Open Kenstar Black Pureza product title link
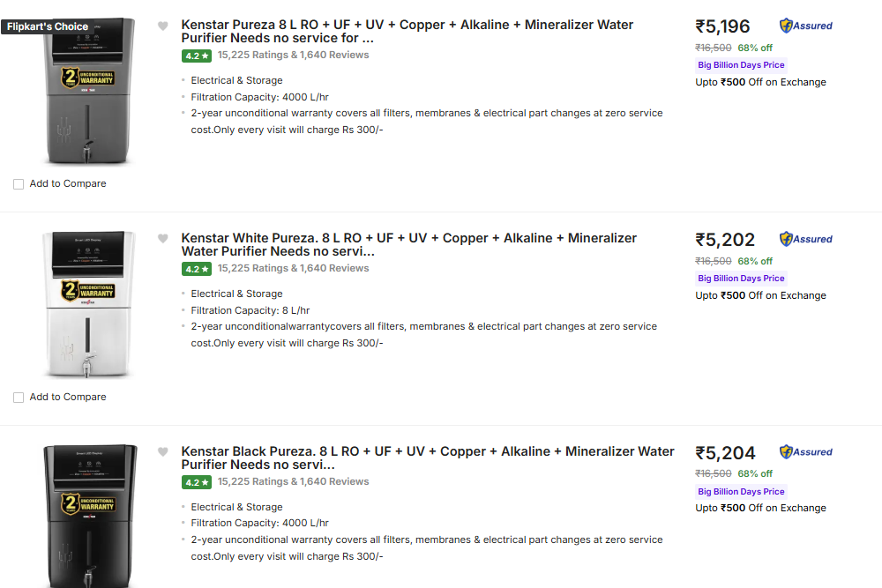Viewport: 882px width, 588px height. 428,458
